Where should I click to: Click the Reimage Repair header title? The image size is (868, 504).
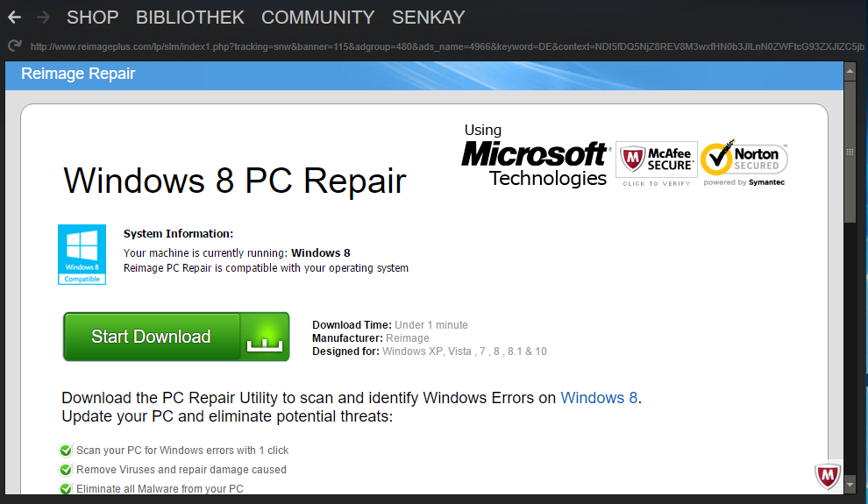click(78, 74)
